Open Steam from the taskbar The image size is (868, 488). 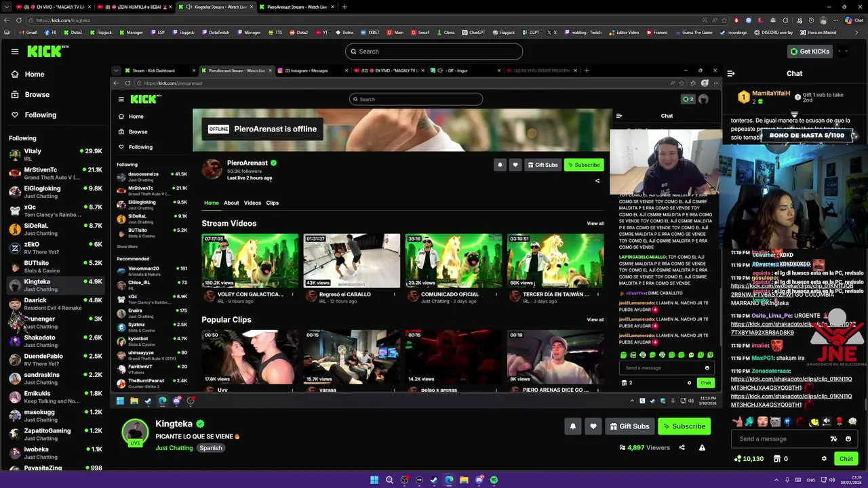[434, 480]
